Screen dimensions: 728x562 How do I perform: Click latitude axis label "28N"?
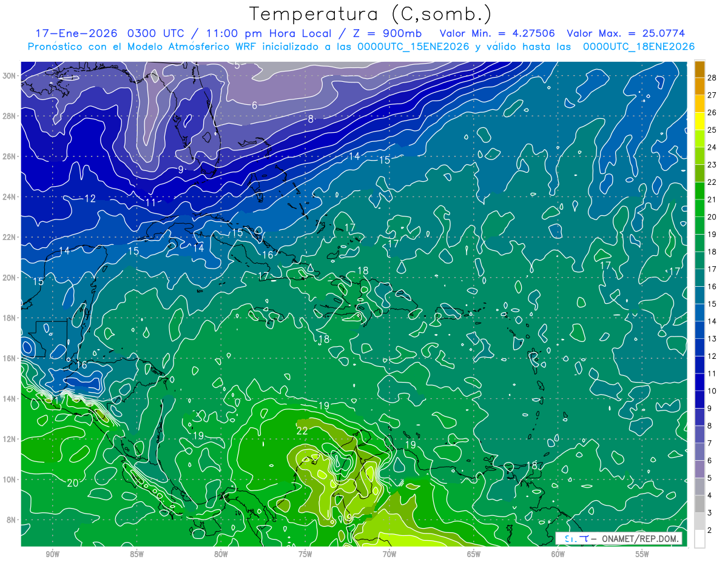tap(9, 116)
